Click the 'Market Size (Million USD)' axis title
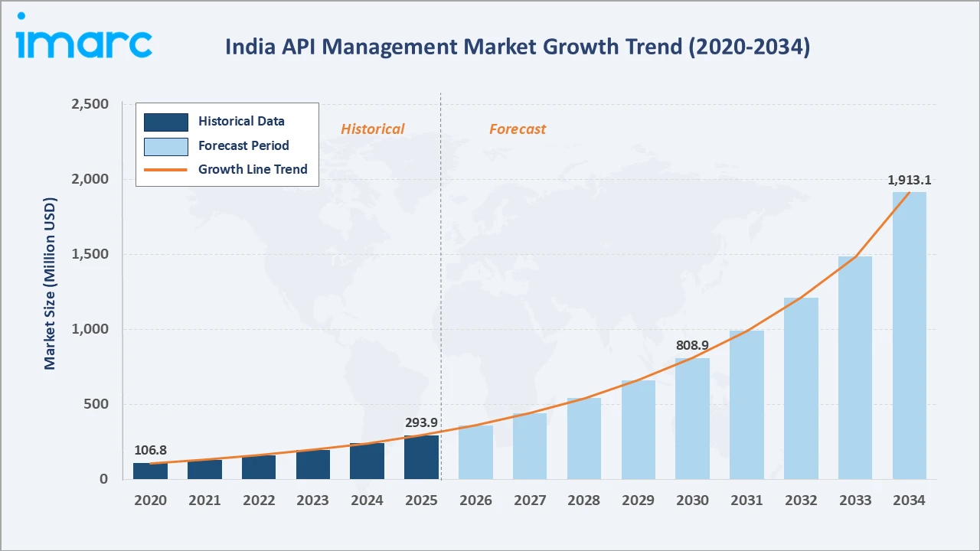Image resolution: width=980 pixels, height=551 pixels. [x=50, y=284]
